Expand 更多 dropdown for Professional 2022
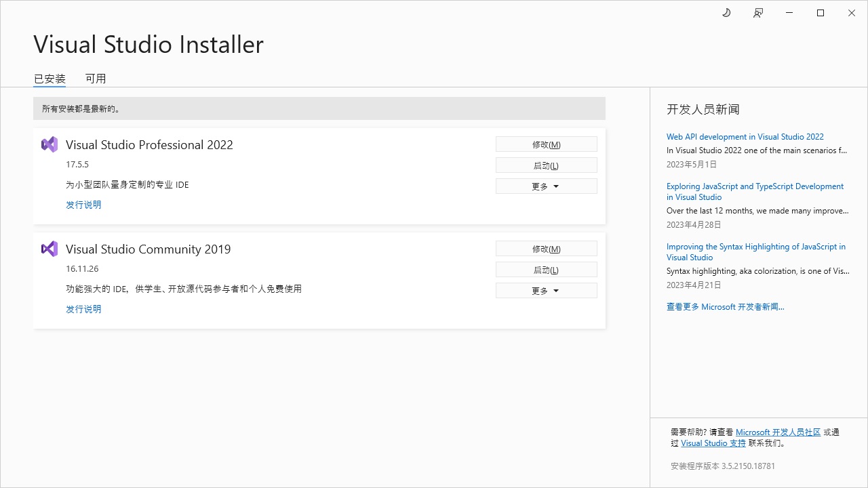868x488 pixels. point(546,186)
